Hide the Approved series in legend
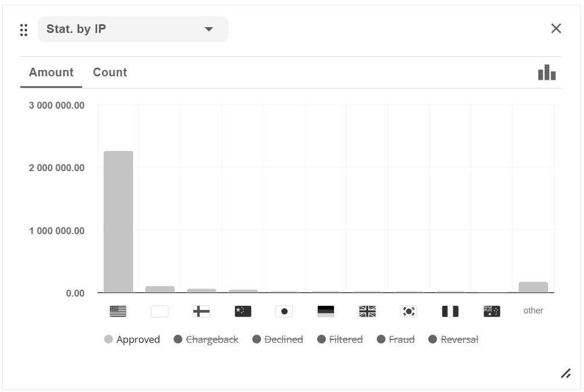 point(132,339)
